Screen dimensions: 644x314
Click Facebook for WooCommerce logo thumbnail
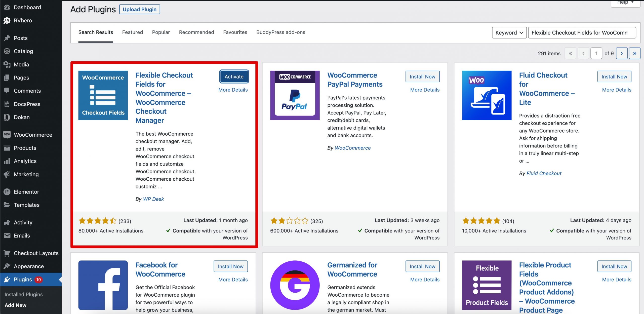(x=103, y=285)
